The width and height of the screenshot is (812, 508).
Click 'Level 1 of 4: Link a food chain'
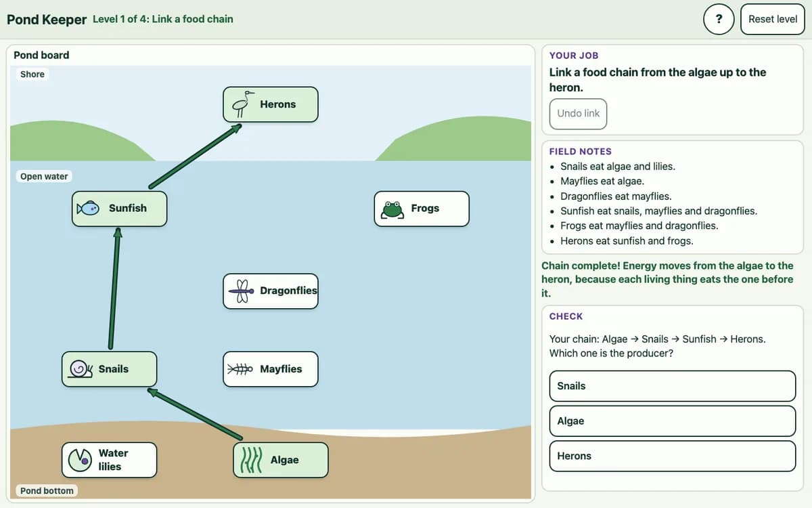point(163,19)
